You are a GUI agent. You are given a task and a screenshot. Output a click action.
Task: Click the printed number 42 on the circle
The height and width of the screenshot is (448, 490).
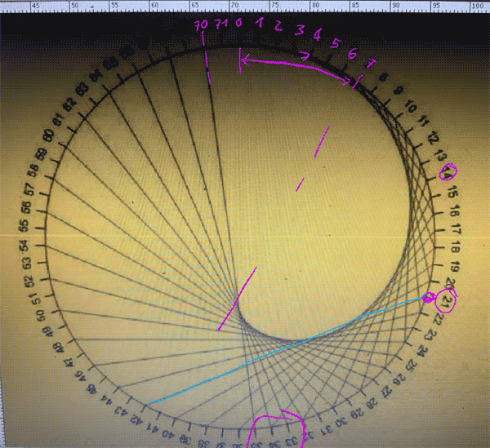pyautogui.click(x=136, y=419)
